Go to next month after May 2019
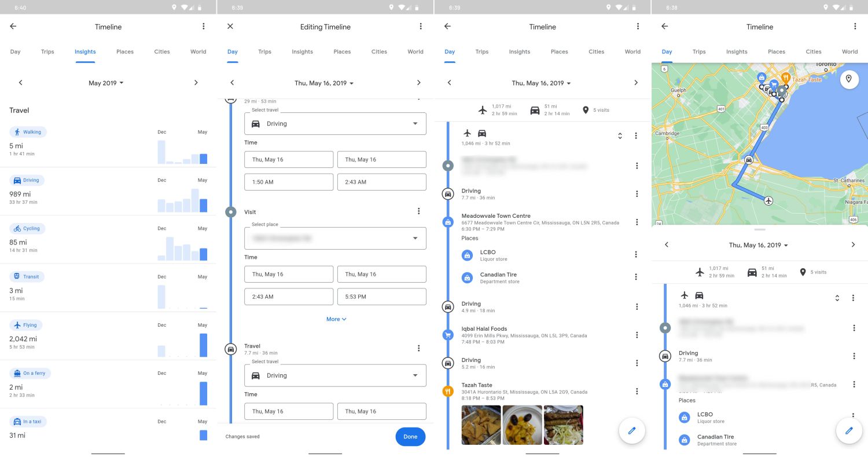 (x=196, y=83)
